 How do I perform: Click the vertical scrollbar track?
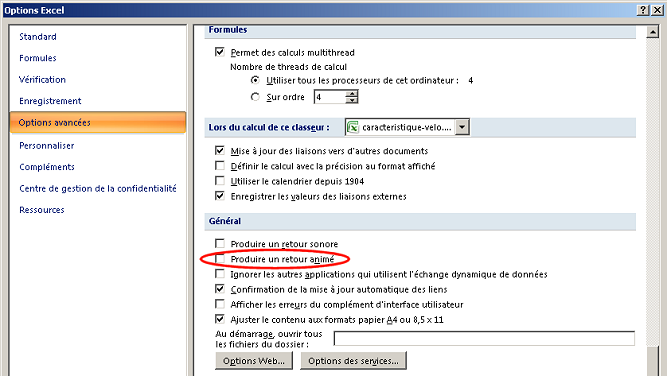[x=653, y=191]
